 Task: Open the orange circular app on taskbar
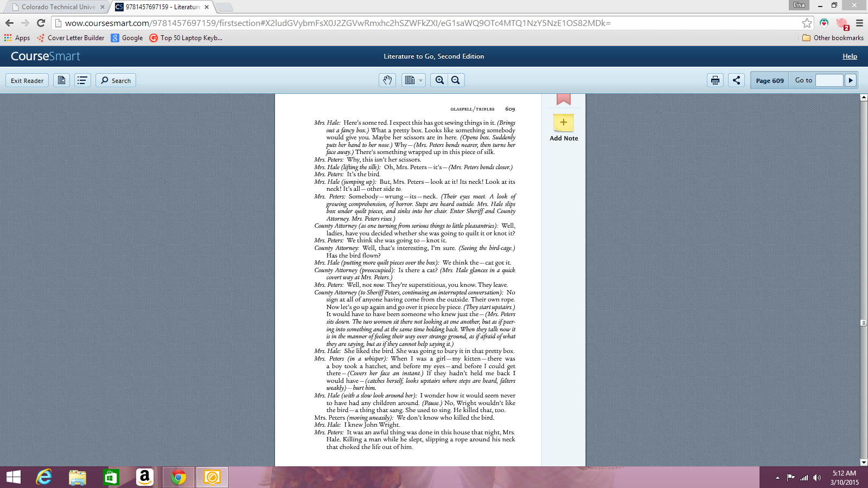pyautogui.click(x=212, y=477)
